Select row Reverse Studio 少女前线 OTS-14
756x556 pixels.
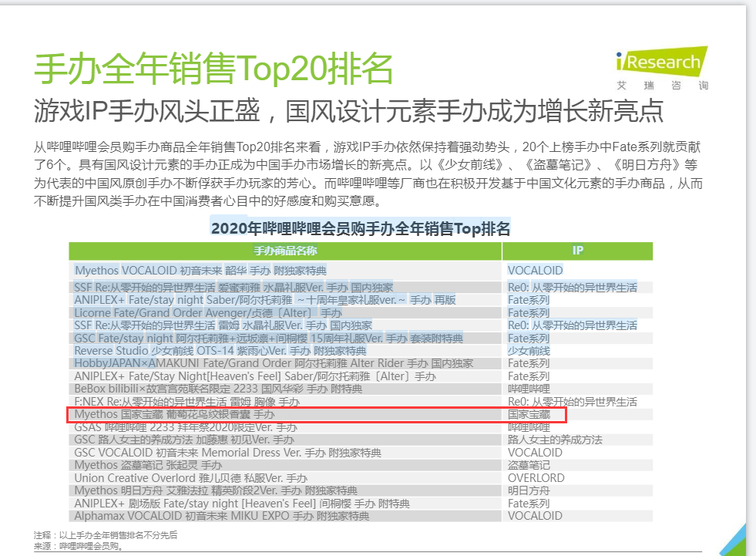(x=361, y=351)
